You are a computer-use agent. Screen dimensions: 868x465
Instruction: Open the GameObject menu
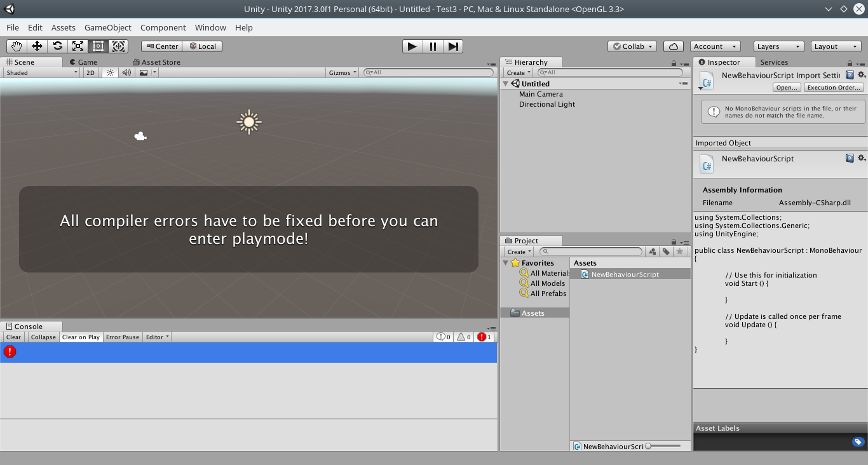[107, 27]
